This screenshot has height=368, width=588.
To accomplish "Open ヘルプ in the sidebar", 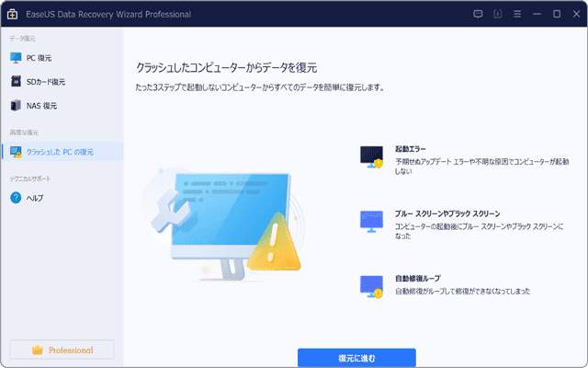I will 62,198.
